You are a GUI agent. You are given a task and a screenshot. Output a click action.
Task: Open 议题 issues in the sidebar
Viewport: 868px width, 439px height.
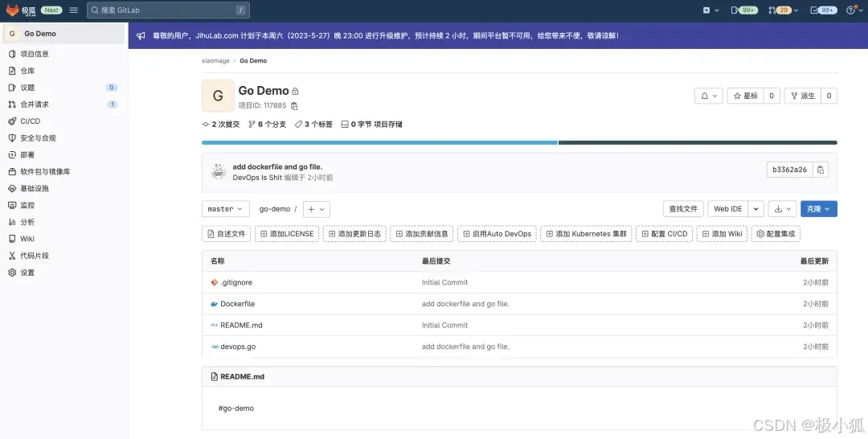click(x=27, y=88)
